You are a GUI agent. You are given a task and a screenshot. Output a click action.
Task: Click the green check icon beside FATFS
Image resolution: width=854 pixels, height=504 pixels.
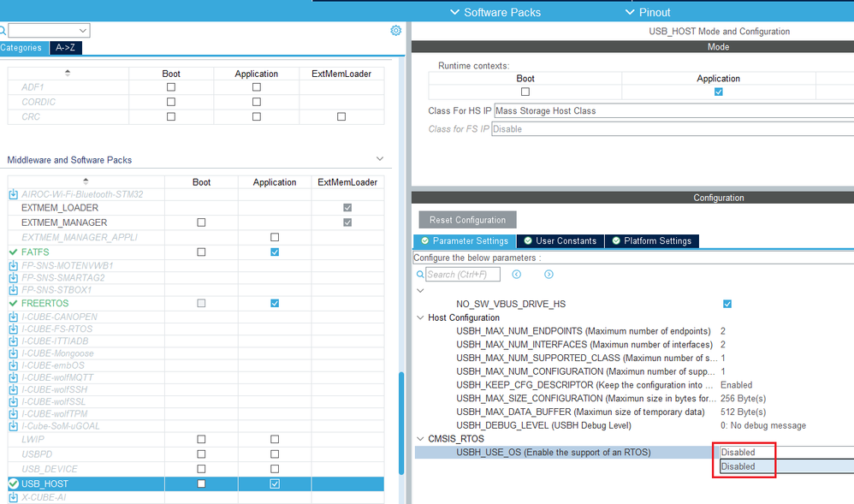click(14, 252)
